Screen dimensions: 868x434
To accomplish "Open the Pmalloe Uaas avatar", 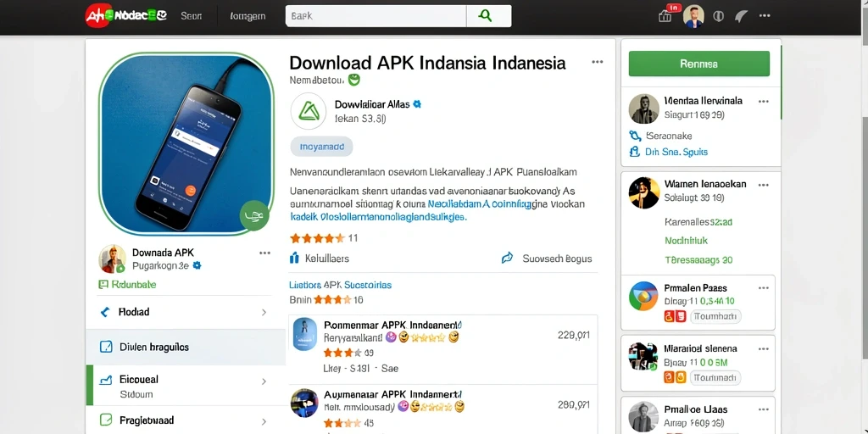I will click(644, 417).
